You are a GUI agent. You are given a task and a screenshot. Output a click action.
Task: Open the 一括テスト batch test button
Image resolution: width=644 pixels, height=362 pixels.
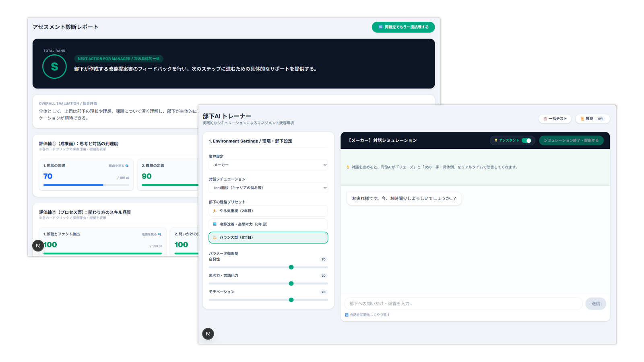[x=555, y=119]
